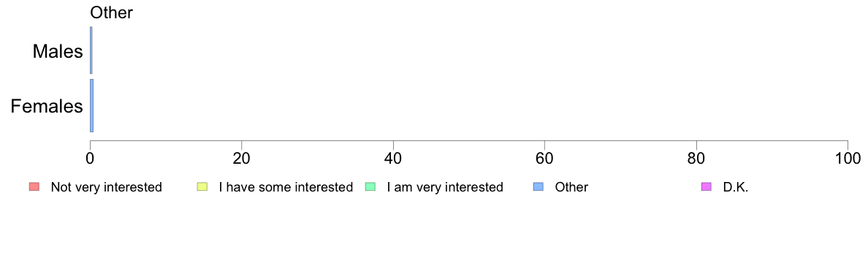Viewport: 868px width, 269px height.
Task: Click the D.K. legend text label
Action: (736, 187)
